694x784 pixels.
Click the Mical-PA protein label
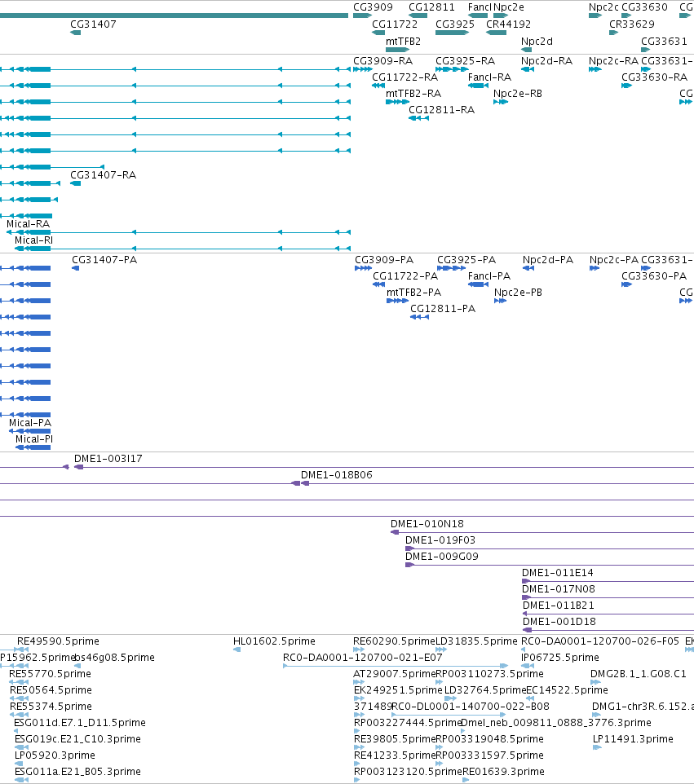click(30, 422)
